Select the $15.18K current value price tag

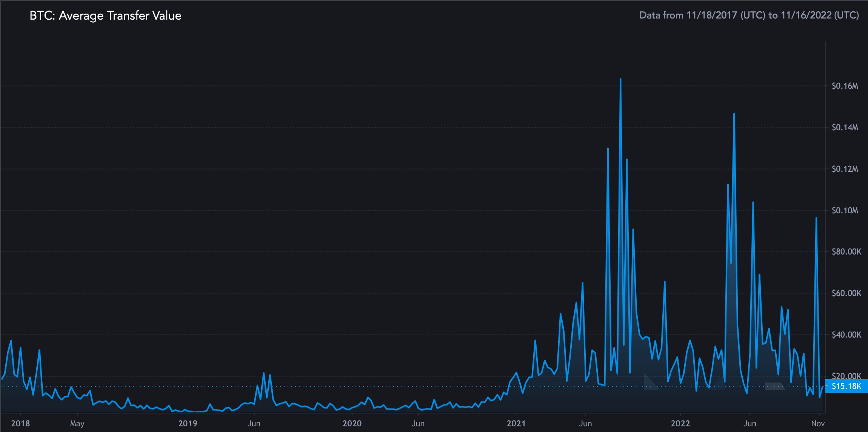coord(846,386)
